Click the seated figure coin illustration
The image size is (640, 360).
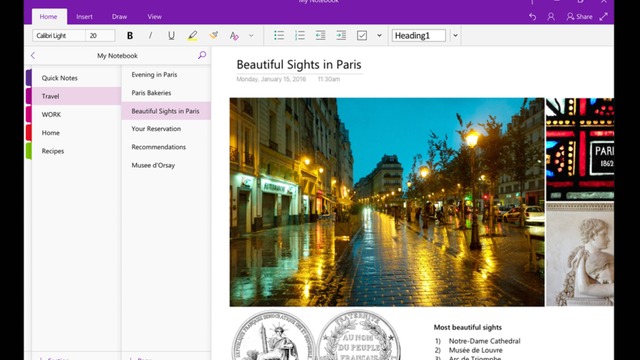(x=273, y=336)
